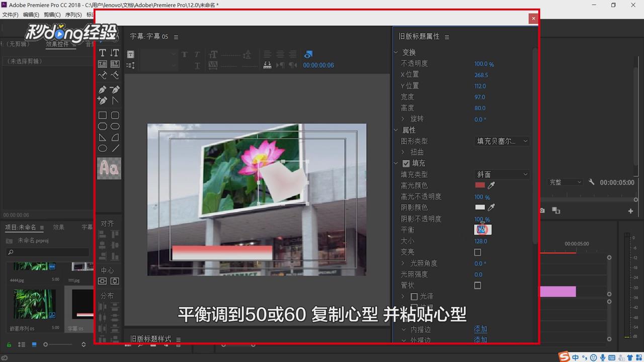Image resolution: width=644 pixels, height=362 pixels.
Task: Click the 阴影颜色 white color swatch
Action: (x=480, y=207)
